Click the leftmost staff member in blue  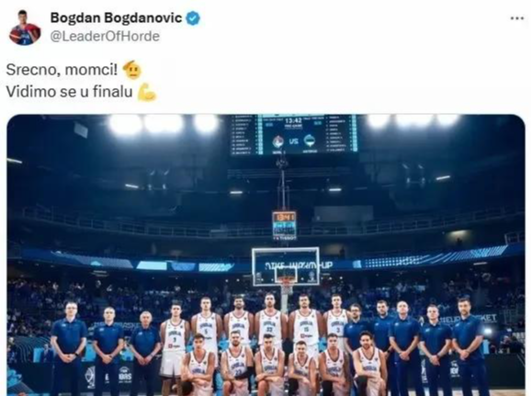click(70, 346)
